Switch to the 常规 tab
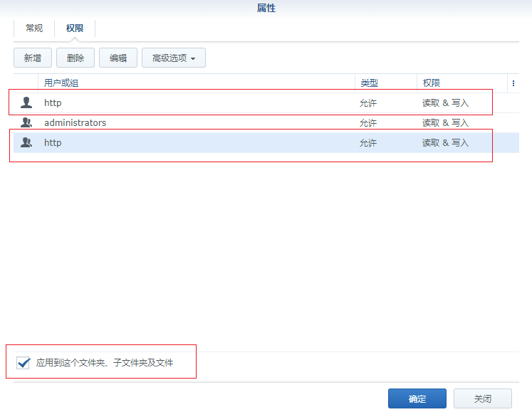Image resolution: width=532 pixels, height=412 pixels. [x=34, y=28]
